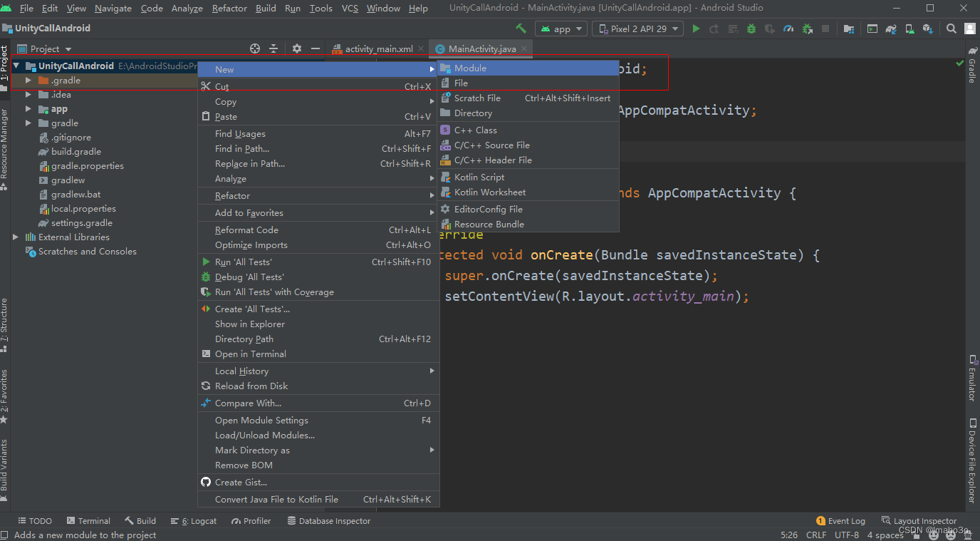Open the 6: Logcat tool window button
The height and width of the screenshot is (541, 980).
click(x=194, y=521)
